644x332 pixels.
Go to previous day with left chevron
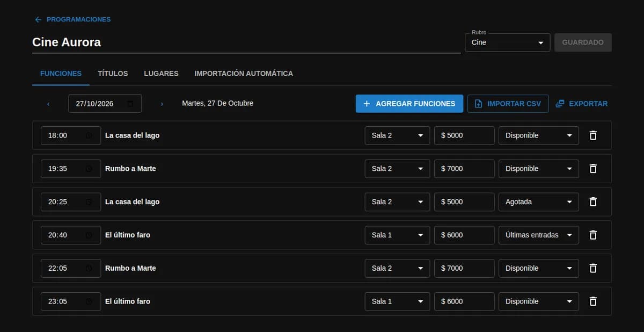[48, 104]
